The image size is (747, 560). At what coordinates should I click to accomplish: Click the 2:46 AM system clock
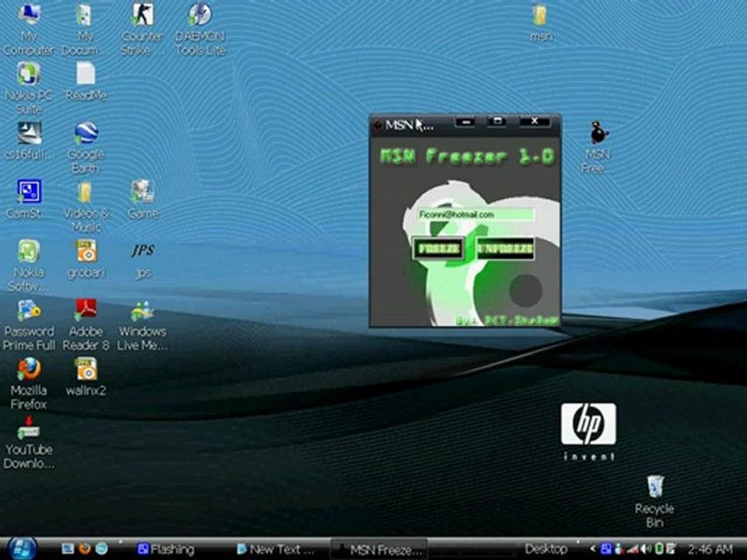click(x=710, y=549)
